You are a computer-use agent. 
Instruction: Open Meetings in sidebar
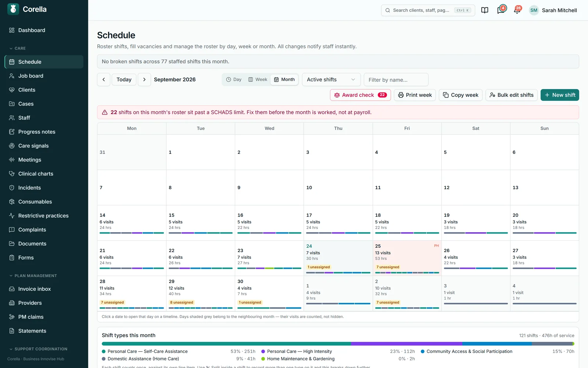click(44, 160)
